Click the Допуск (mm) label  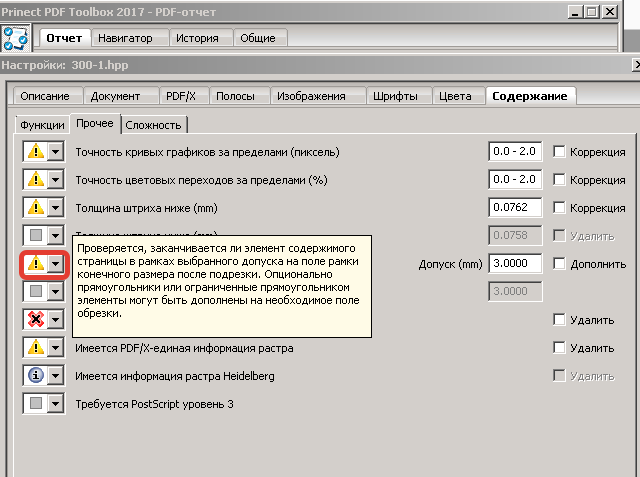point(450,264)
